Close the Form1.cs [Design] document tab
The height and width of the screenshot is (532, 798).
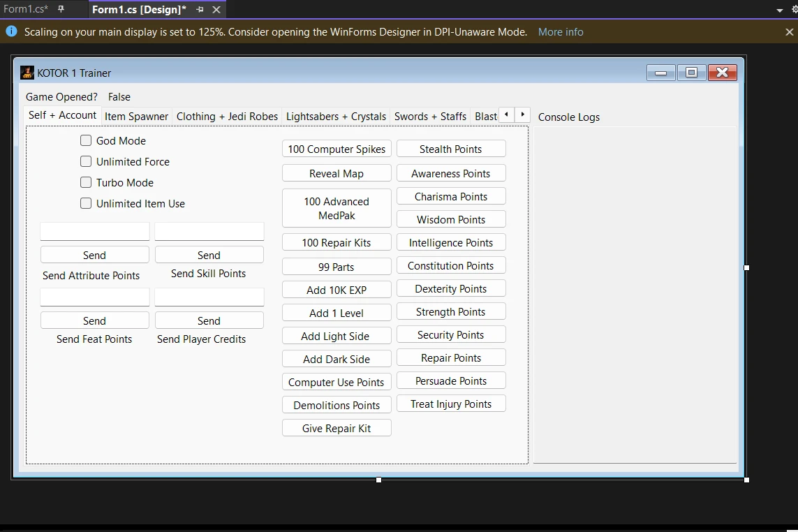coord(216,10)
